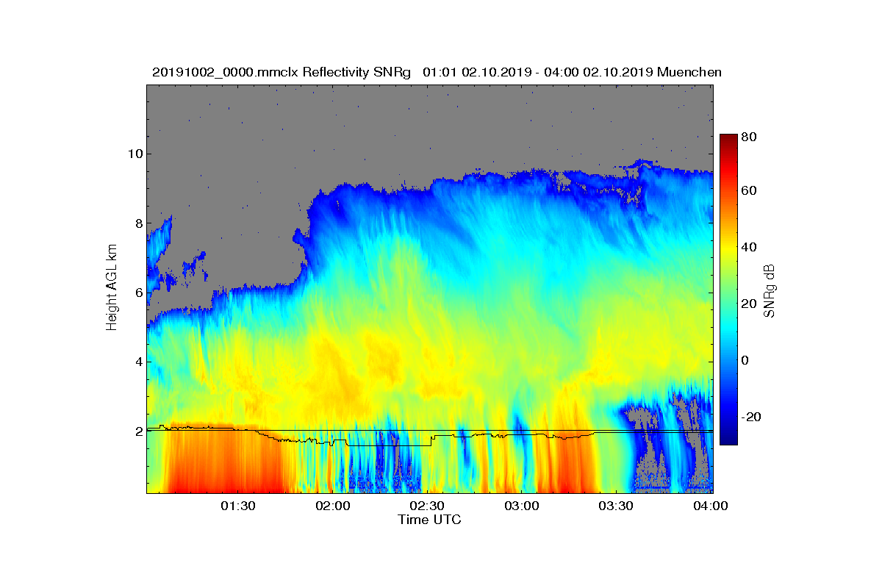This screenshot has width=882, height=588.
Task: Click the 03:00 time tick label
Action: pyautogui.click(x=522, y=506)
